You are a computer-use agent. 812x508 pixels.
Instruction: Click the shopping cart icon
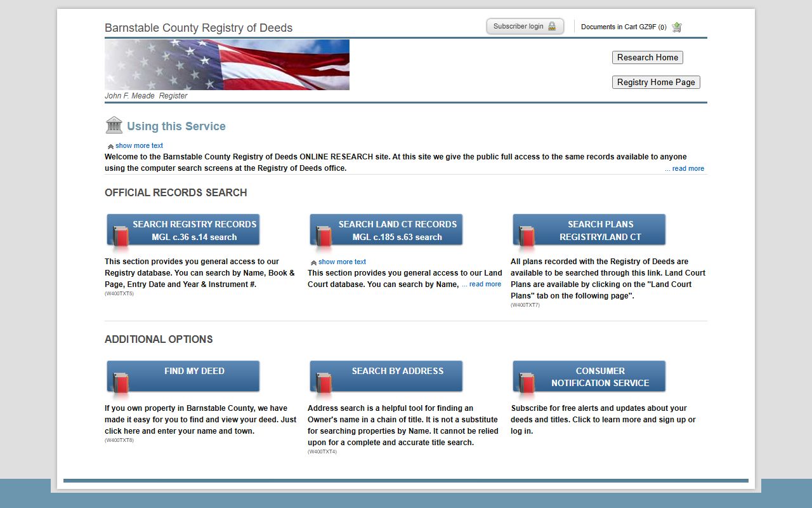[676, 27]
